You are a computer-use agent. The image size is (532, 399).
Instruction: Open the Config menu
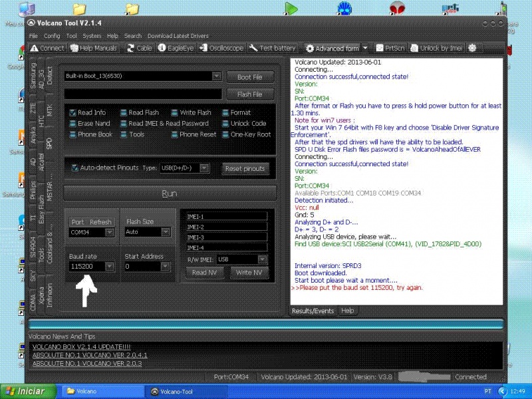point(52,36)
